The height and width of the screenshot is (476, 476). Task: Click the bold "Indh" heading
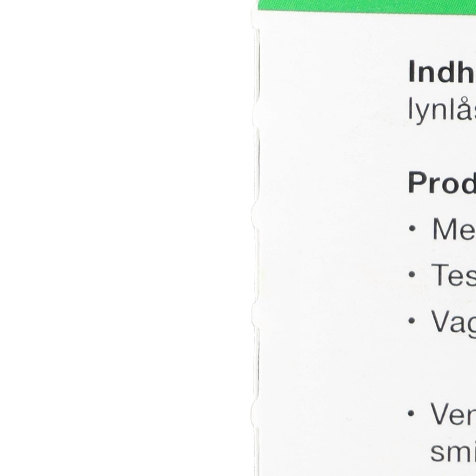(441, 72)
